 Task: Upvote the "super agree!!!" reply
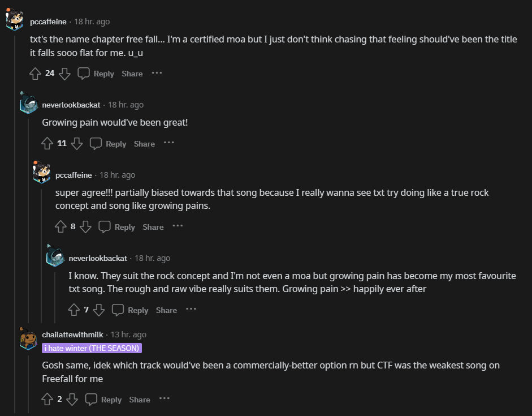61,227
